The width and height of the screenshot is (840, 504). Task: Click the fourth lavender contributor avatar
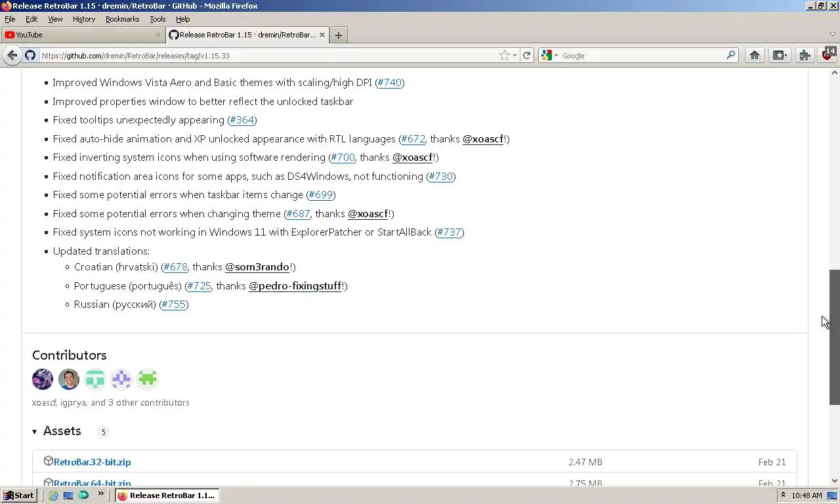tap(121, 379)
